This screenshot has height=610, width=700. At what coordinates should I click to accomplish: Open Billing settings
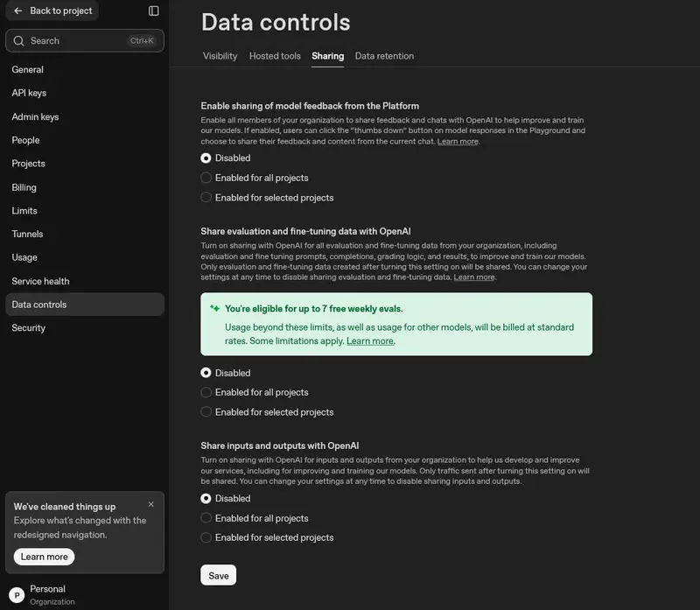[85, 187]
